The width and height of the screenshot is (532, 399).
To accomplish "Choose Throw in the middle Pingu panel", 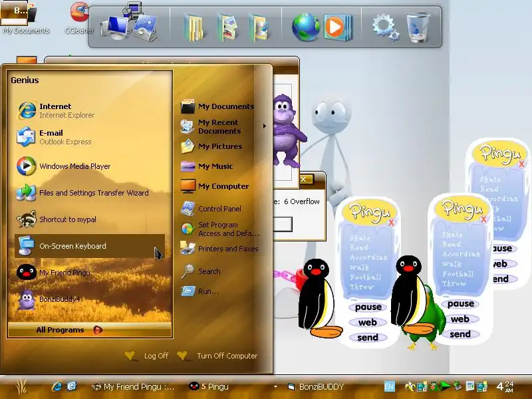I will click(454, 283).
